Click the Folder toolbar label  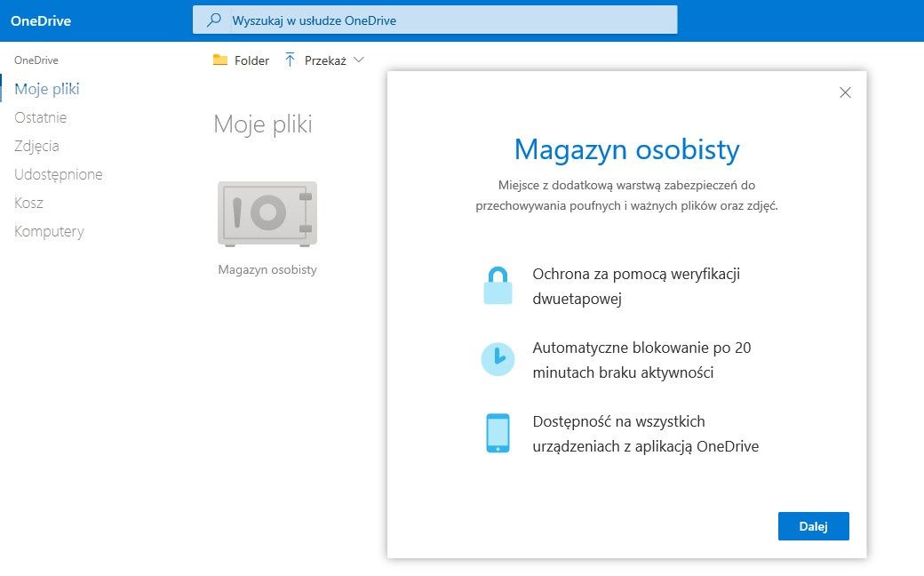[x=251, y=60]
